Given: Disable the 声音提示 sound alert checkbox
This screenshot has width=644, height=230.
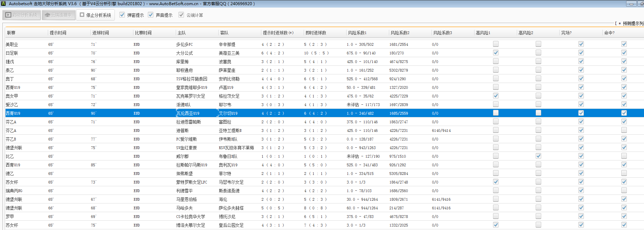Looking at the screenshot, I should (151, 15).
